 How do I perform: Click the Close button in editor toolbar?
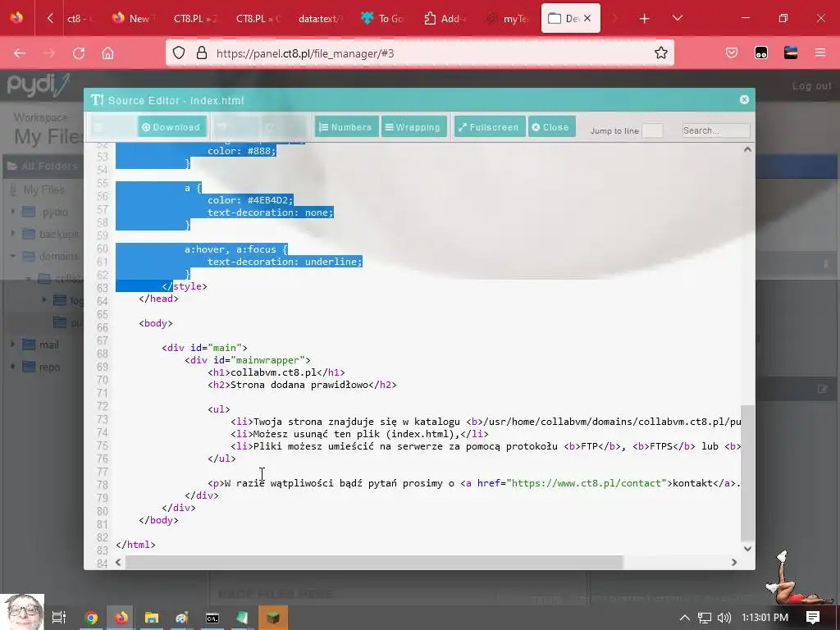pyautogui.click(x=551, y=127)
